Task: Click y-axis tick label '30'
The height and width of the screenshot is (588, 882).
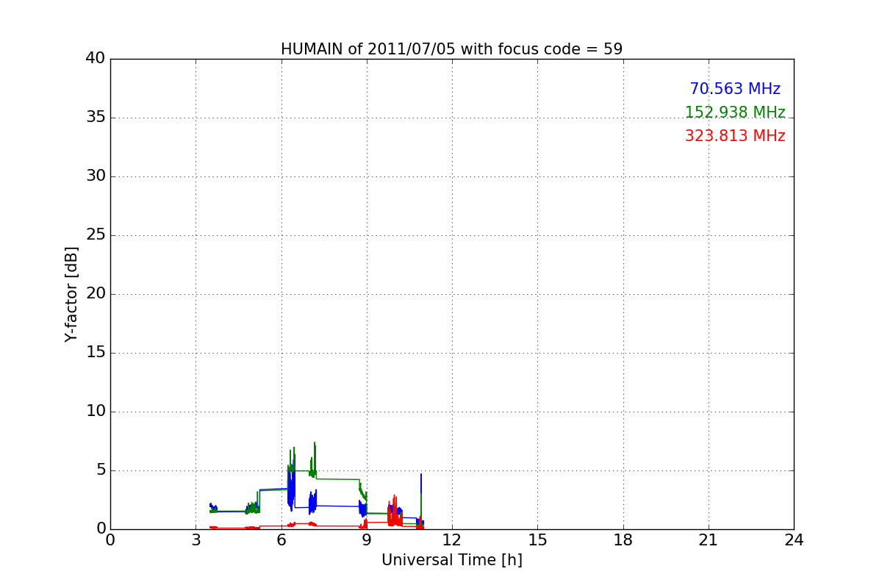Action: coord(96,176)
